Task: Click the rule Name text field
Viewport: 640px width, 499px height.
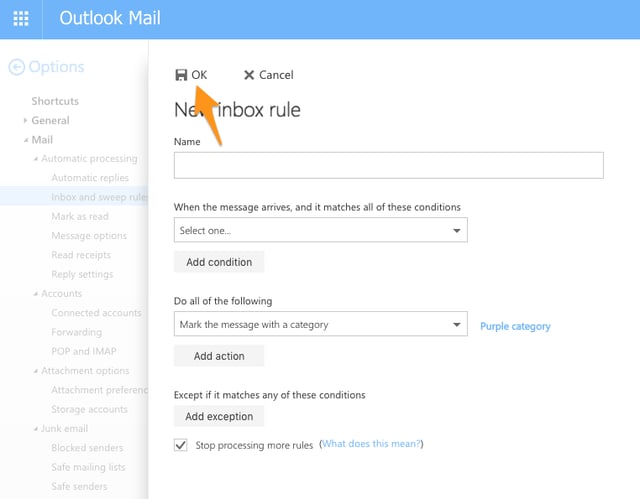Action: [x=388, y=165]
